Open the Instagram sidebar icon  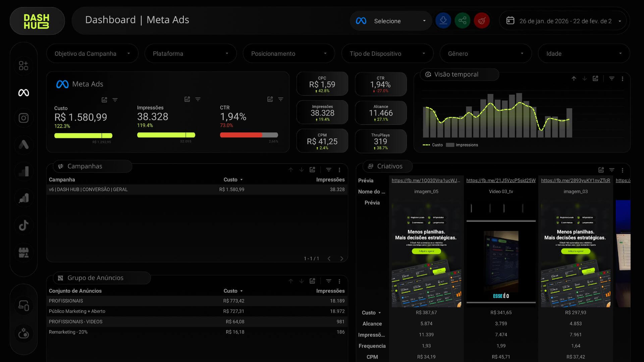point(23,118)
